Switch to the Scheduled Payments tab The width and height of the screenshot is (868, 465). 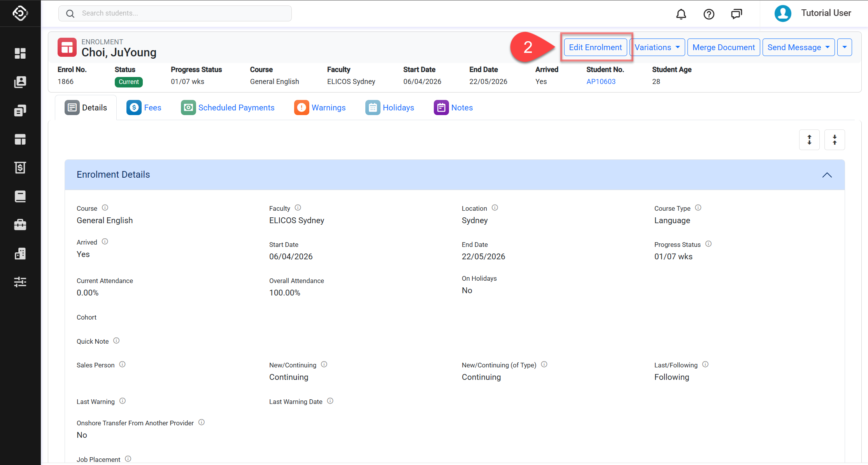pos(228,108)
